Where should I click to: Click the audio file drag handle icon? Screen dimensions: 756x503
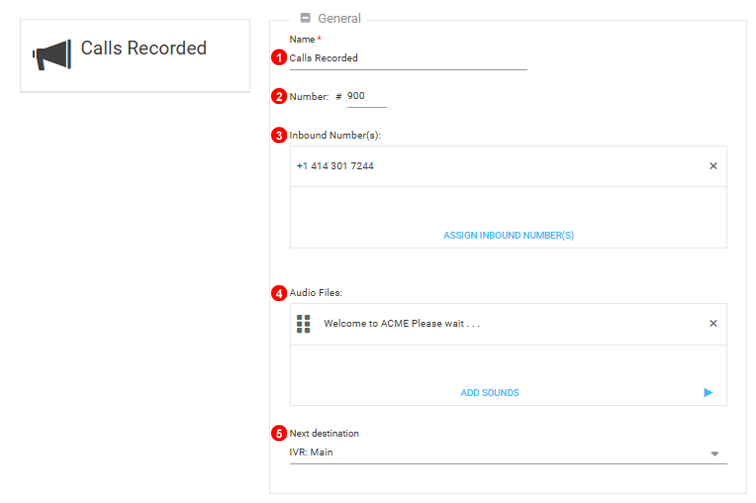pos(304,324)
